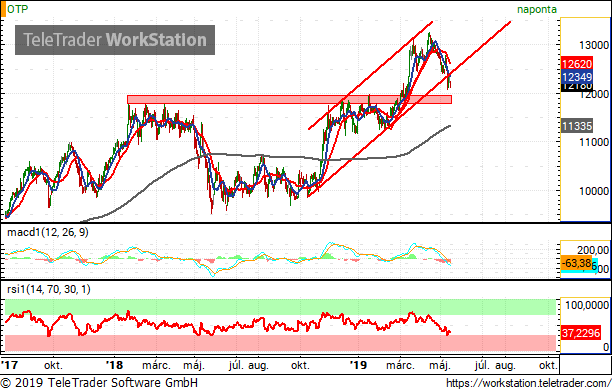Click the '17 year marker on time axis
Image resolution: width=612 pixels, height=392 pixels.
9,365
